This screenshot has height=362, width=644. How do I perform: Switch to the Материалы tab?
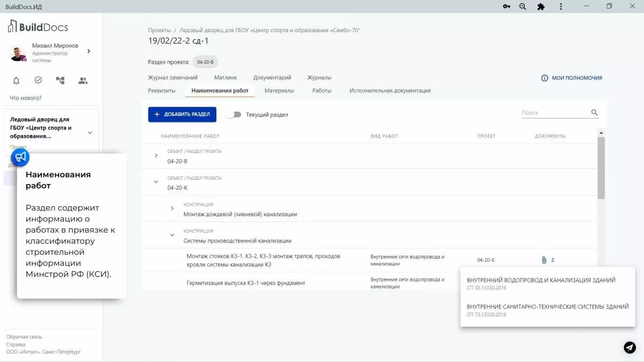click(281, 91)
